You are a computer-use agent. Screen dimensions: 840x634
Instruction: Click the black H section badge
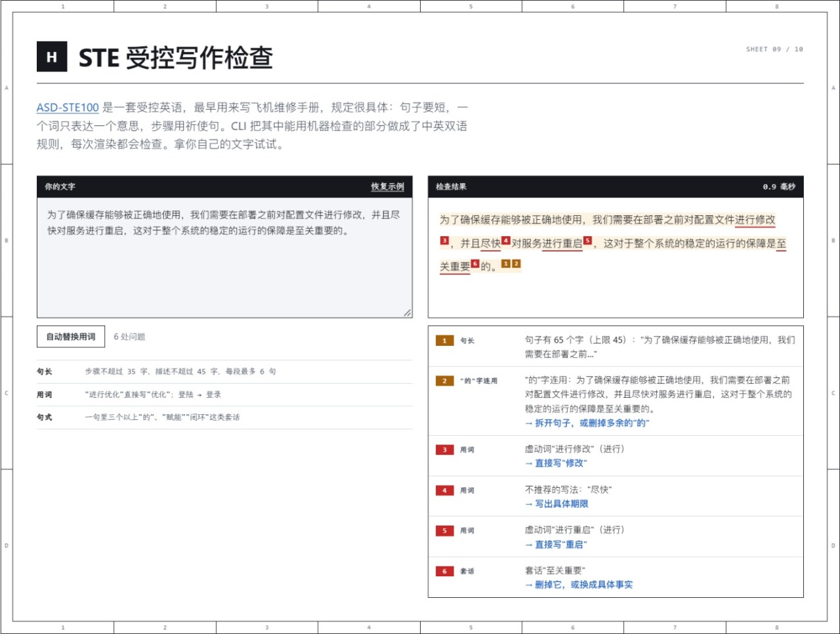click(x=52, y=56)
